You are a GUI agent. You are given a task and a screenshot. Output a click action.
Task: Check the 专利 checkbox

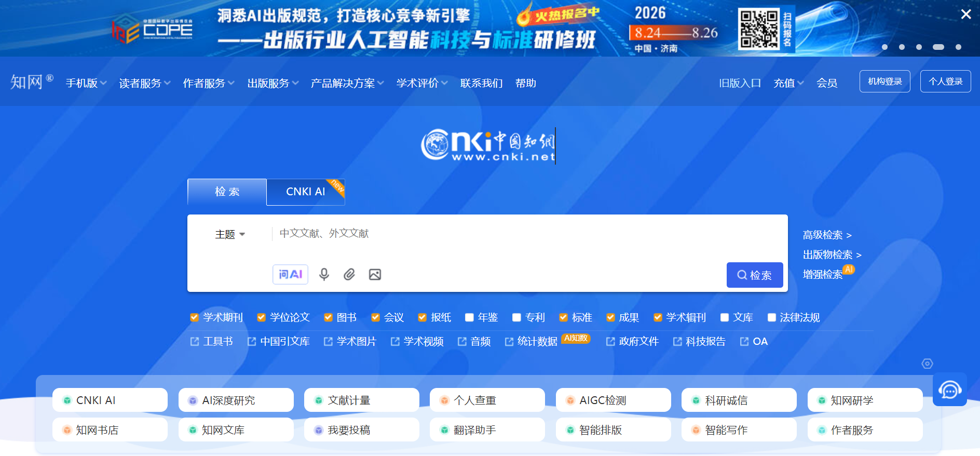coord(516,317)
